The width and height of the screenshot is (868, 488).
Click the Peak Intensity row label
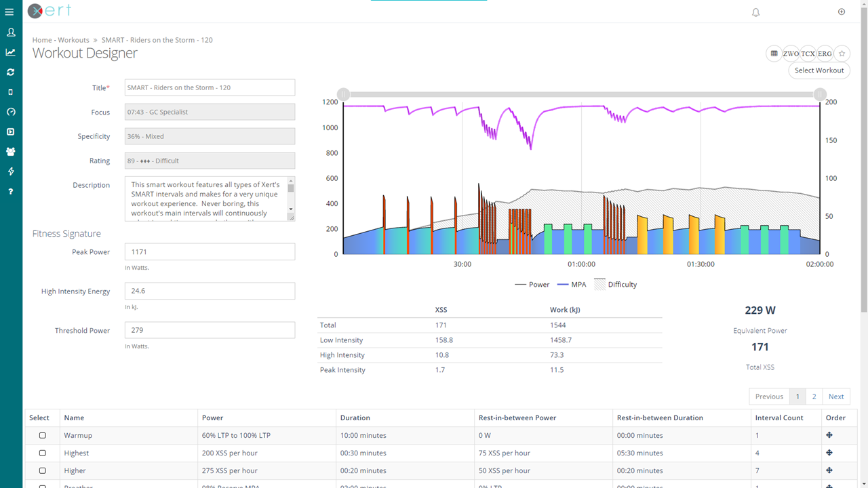point(342,370)
